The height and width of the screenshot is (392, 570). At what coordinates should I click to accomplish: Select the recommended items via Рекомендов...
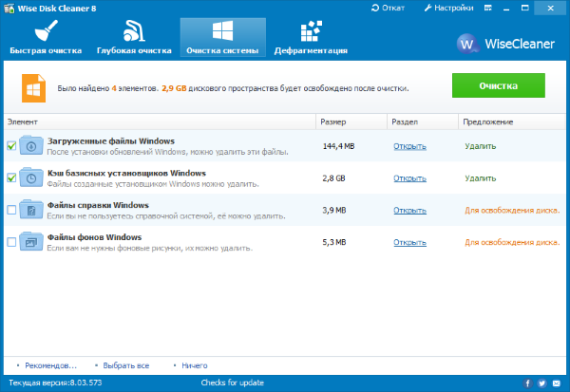(50, 365)
